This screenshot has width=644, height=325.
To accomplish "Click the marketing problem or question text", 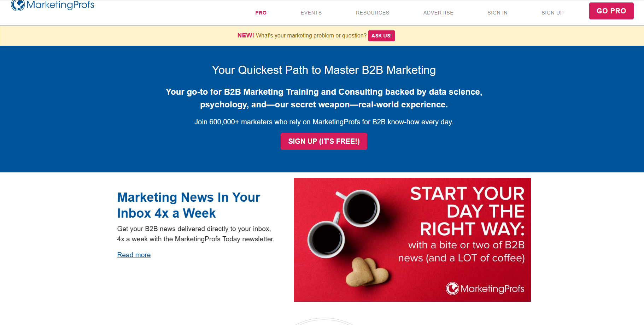I will pos(311,36).
